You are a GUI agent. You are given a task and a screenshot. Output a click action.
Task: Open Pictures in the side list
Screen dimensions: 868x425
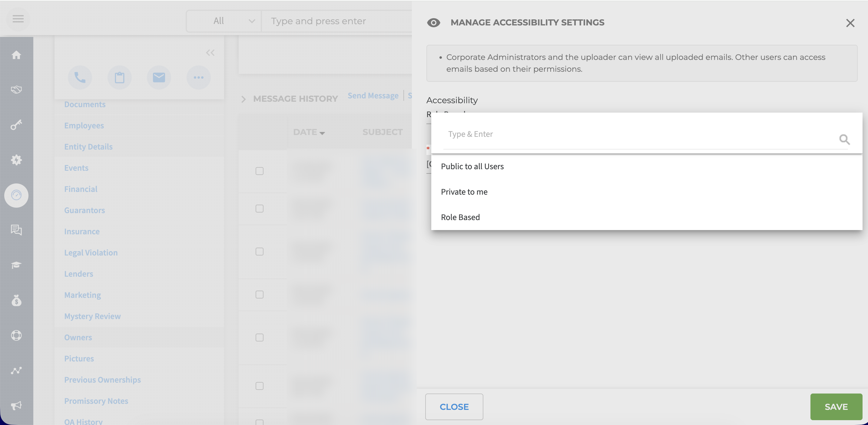(79, 359)
